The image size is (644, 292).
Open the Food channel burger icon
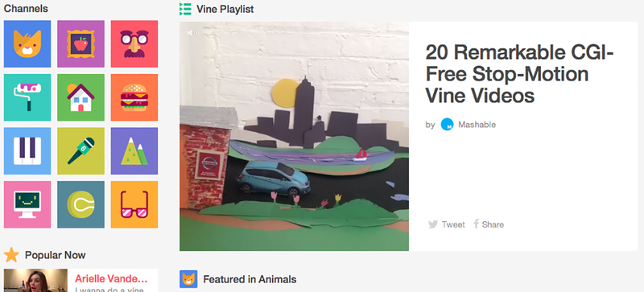pos(134,97)
